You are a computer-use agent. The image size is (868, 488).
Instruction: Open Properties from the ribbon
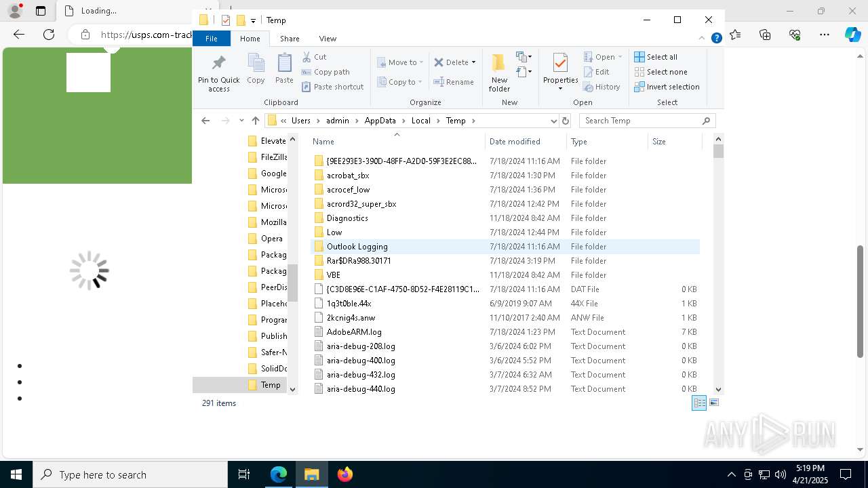[560, 72]
